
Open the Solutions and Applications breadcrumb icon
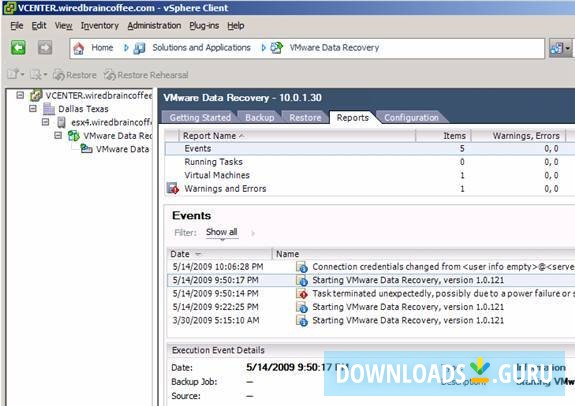pyautogui.click(x=139, y=48)
